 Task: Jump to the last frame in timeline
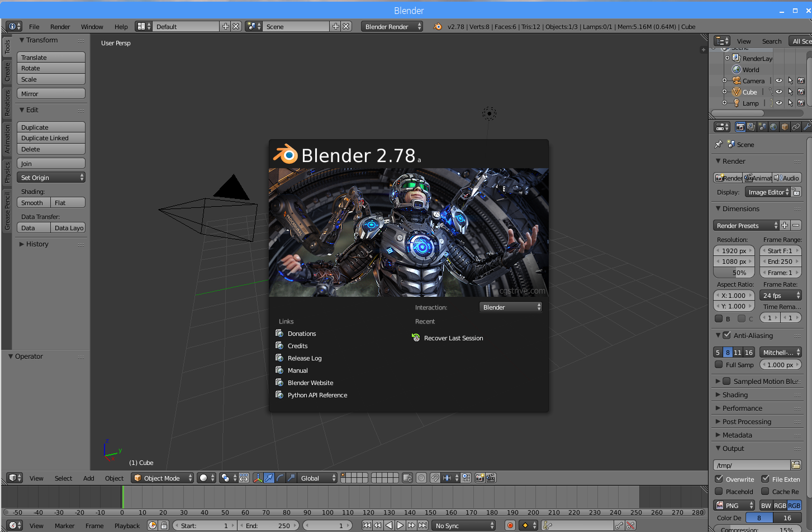point(423,525)
